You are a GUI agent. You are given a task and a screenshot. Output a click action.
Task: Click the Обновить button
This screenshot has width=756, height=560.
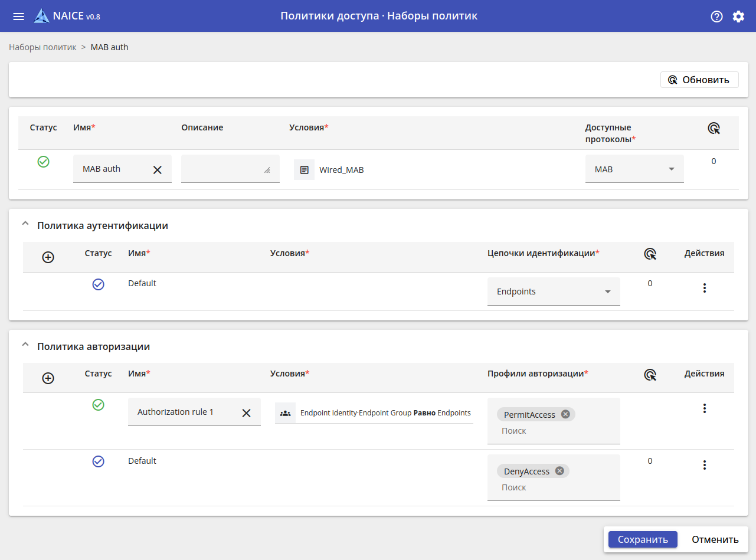(x=699, y=80)
